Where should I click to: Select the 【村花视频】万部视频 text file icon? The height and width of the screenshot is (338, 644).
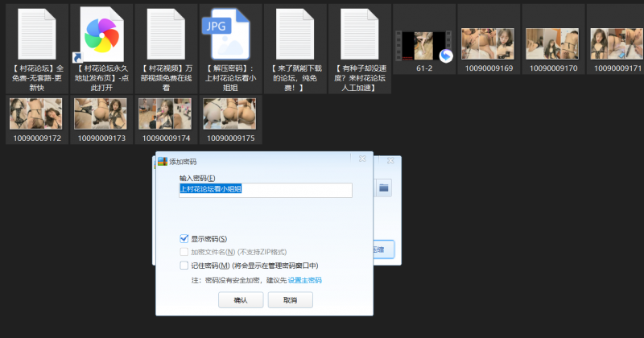[x=166, y=32]
